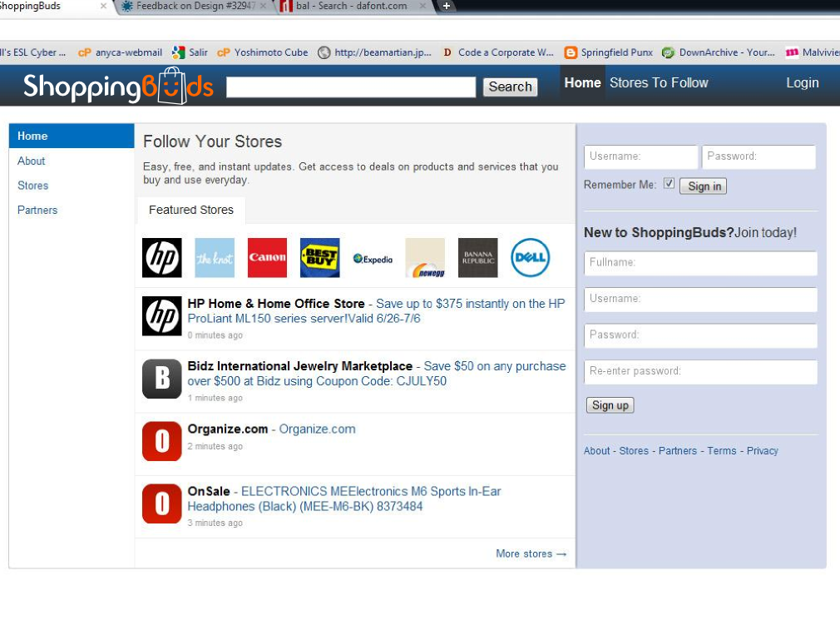Click the Best Buy store logo
The image size is (840, 630).
point(319,258)
